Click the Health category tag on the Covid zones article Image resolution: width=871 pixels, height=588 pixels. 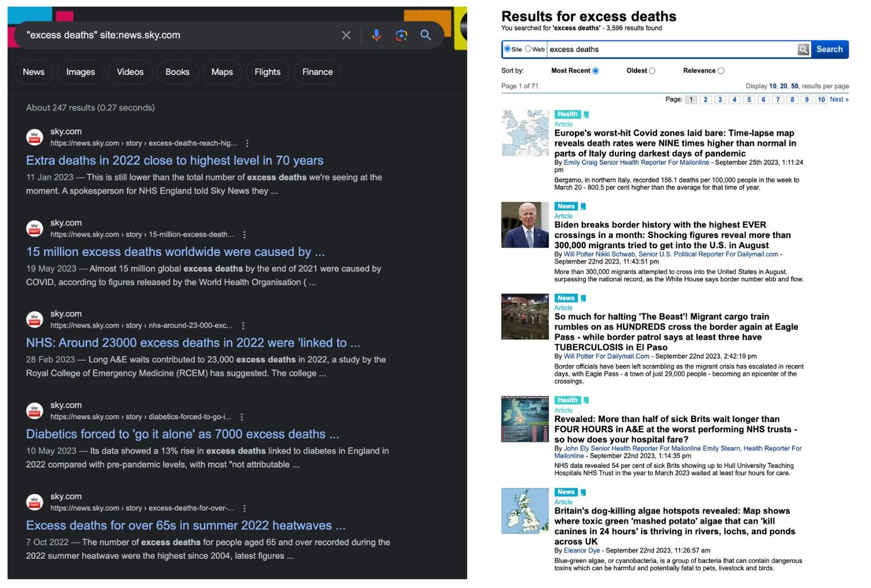pyautogui.click(x=567, y=114)
